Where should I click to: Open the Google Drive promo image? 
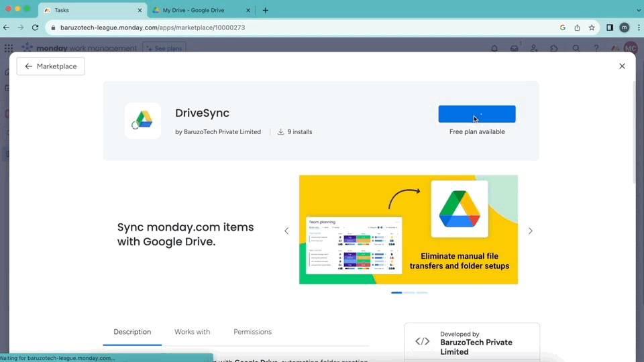click(x=409, y=229)
